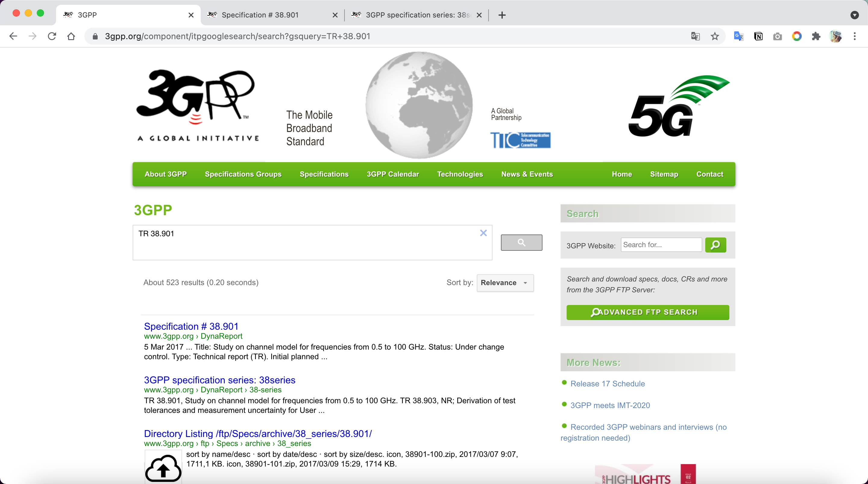This screenshot has height=484, width=868.
Task: Expand the Technologies navigation menu
Action: point(460,174)
